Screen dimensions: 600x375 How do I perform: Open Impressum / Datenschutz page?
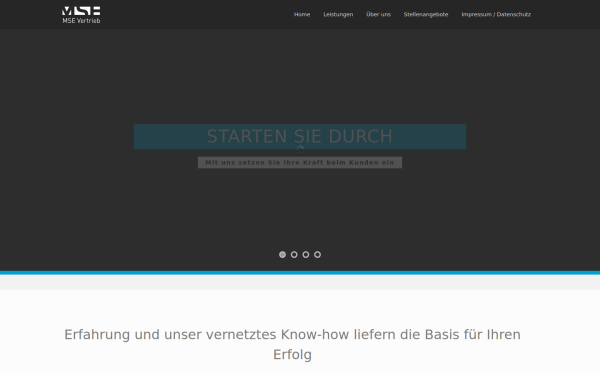[496, 15]
